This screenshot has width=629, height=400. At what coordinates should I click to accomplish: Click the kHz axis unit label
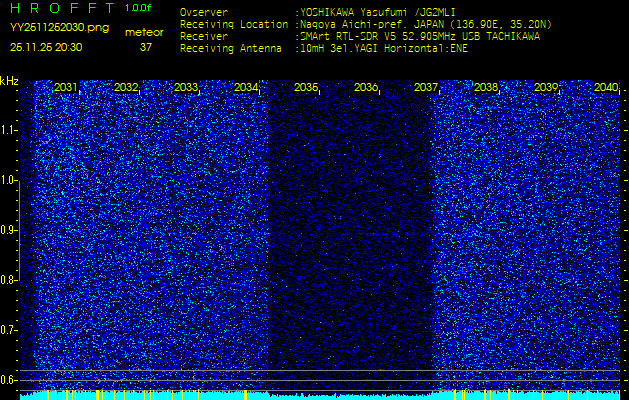pyautogui.click(x=9, y=81)
